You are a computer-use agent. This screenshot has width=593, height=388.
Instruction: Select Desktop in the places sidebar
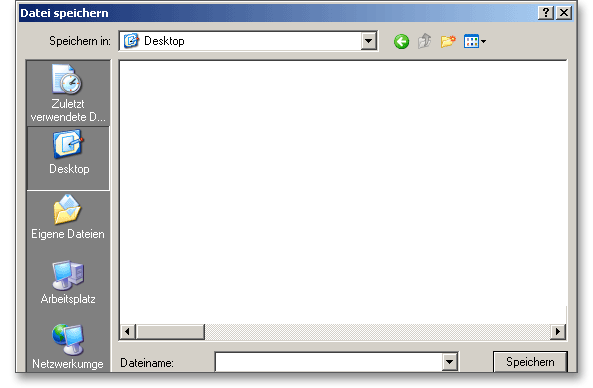[x=68, y=158]
